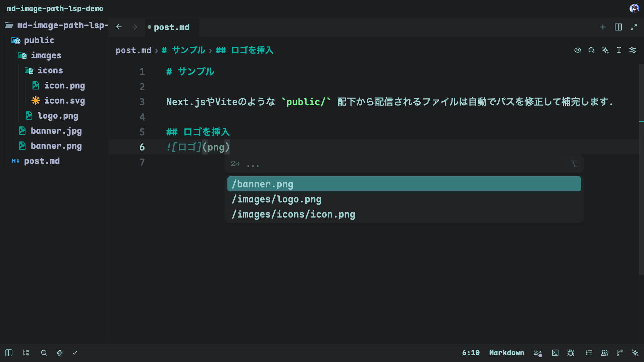
Task: Toggle markdown preview eye icon
Action: click(x=578, y=50)
